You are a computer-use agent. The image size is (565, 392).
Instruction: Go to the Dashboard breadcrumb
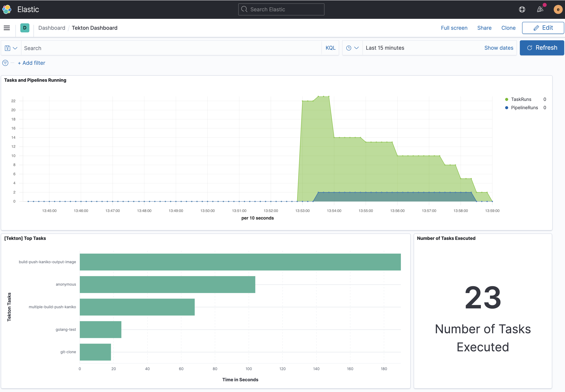(52, 28)
